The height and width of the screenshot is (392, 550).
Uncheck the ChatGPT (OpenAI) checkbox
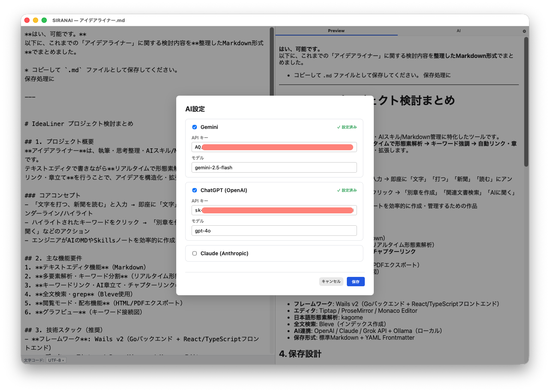(195, 190)
